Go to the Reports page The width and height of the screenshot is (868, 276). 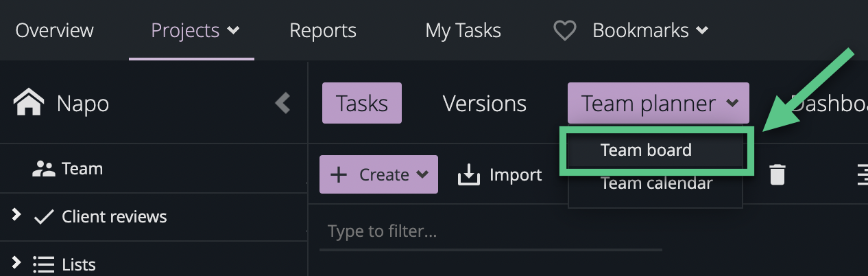coord(323,31)
